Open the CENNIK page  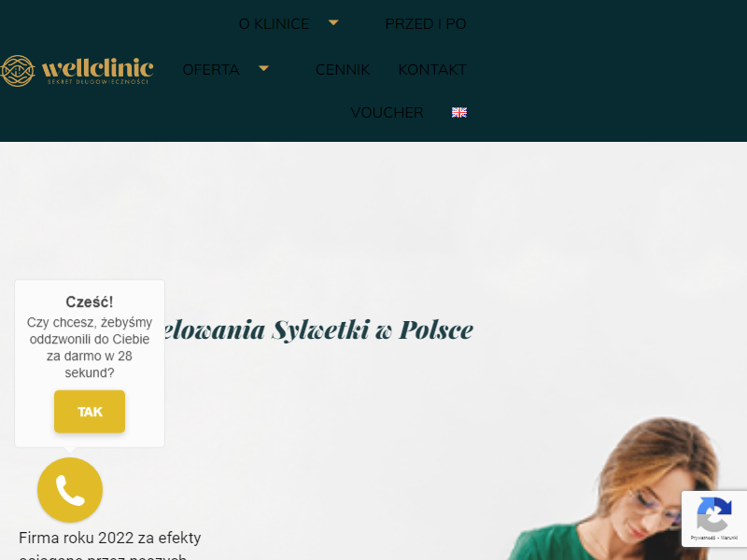343,69
